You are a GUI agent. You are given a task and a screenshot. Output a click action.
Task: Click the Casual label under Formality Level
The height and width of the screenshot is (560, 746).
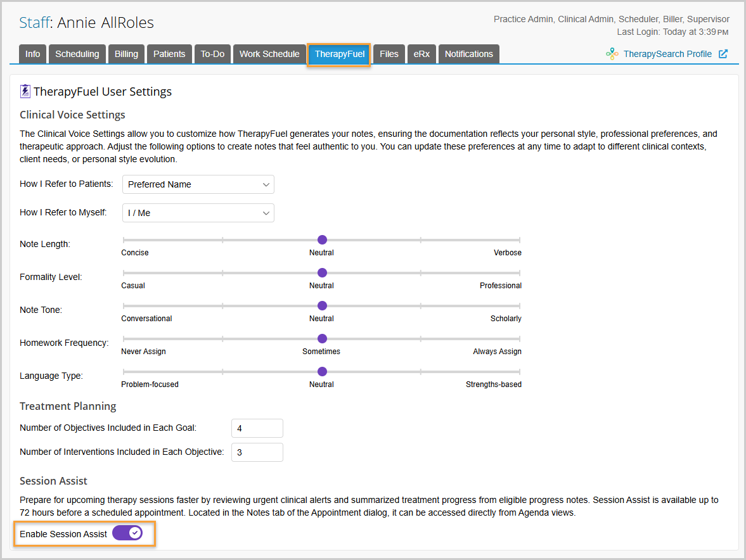pyautogui.click(x=132, y=286)
